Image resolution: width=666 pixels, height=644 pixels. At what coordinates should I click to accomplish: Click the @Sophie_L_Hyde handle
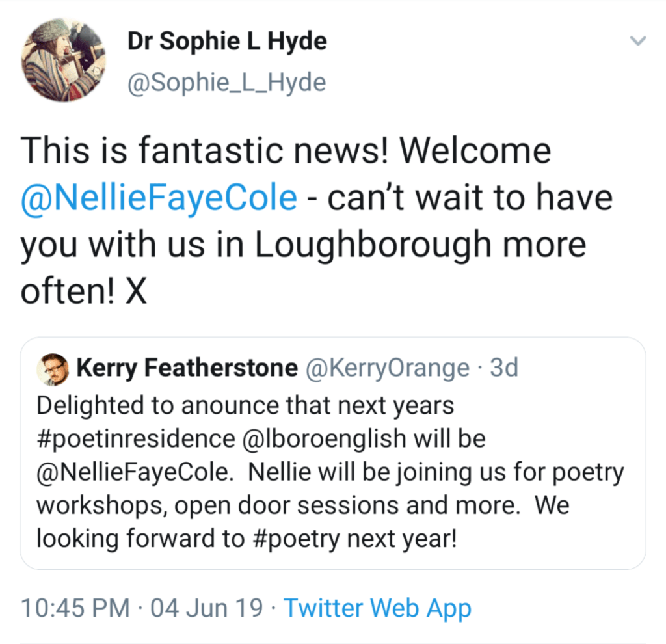click(x=226, y=83)
